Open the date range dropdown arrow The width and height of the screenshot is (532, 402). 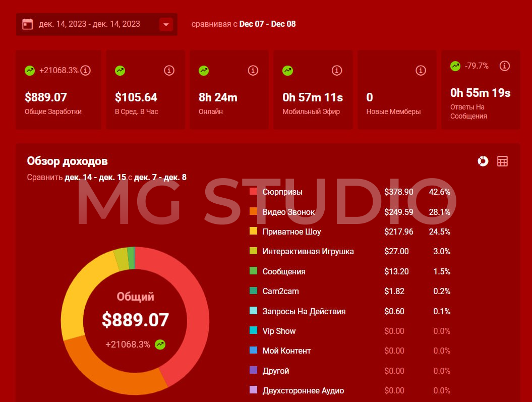tap(166, 24)
